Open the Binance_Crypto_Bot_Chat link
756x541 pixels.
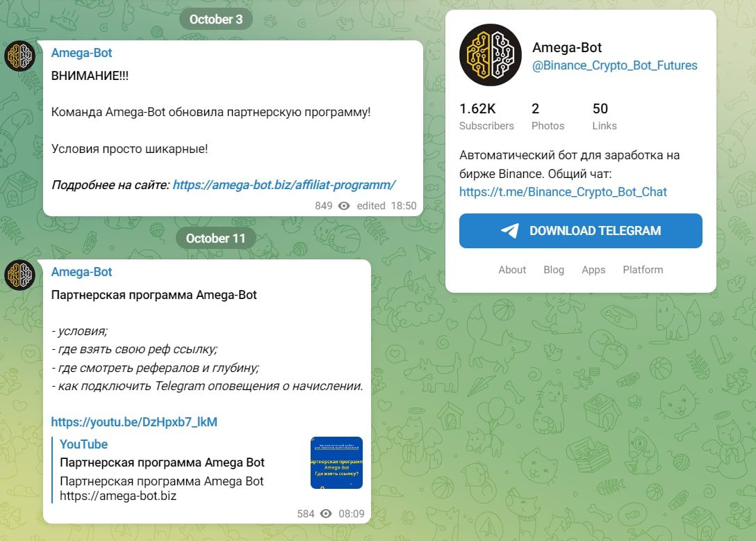[563, 192]
